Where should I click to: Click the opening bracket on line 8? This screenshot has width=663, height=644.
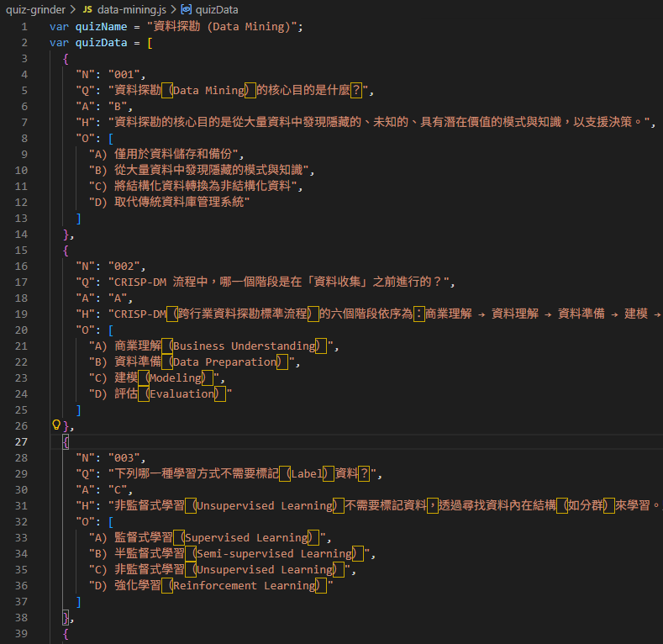coord(110,139)
